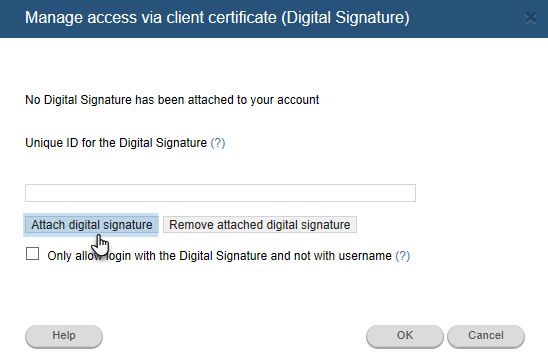
Task: Click the 'No Digital Signature has been attached' message
Action: (172, 100)
